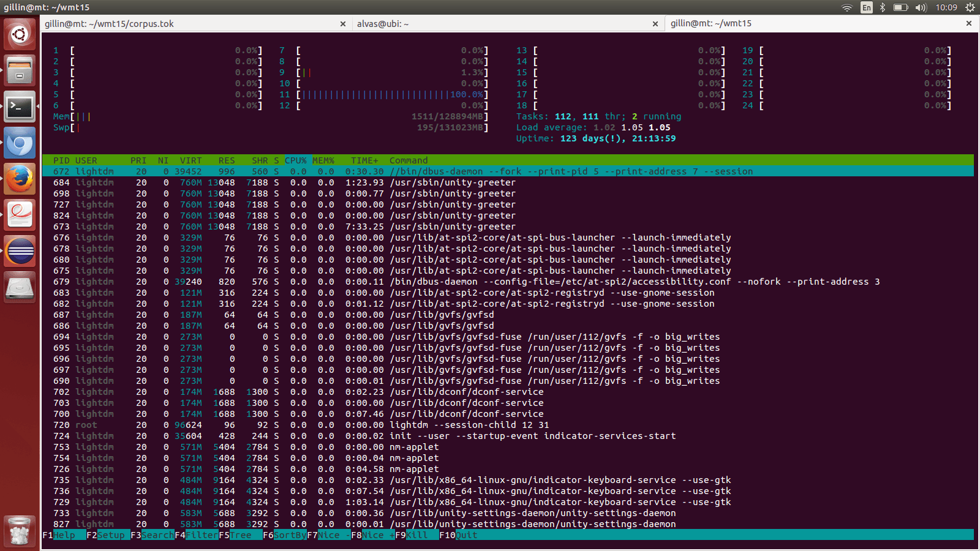Select process 679 dbus-daemon --config-file row
The width and height of the screenshot is (980, 551).
click(508, 282)
